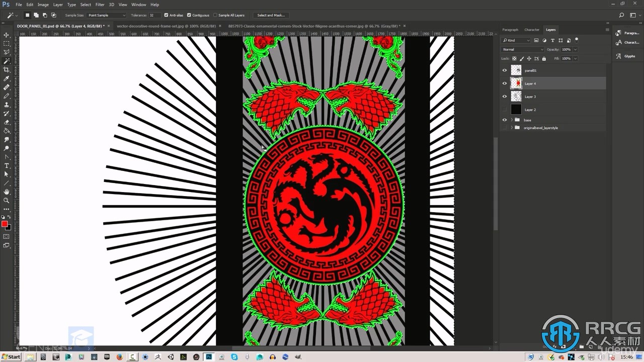The image size is (644, 362).
Task: Toggle layer filtering on/off switch
Action: 577,40
